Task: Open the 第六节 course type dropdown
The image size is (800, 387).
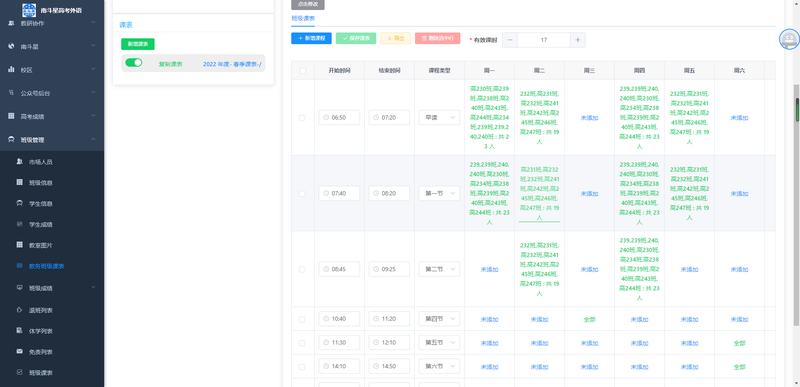Action: tap(439, 367)
